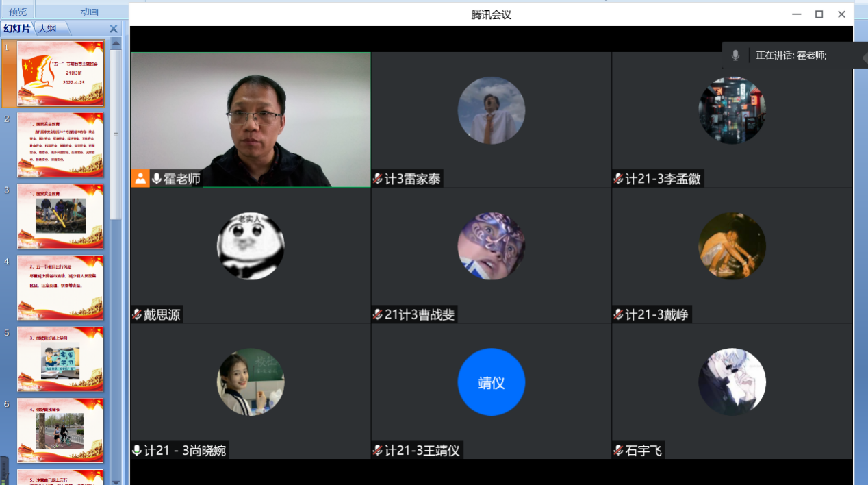The height and width of the screenshot is (485, 868).
Task: Select slide 5 thumbnail
Action: click(60, 359)
